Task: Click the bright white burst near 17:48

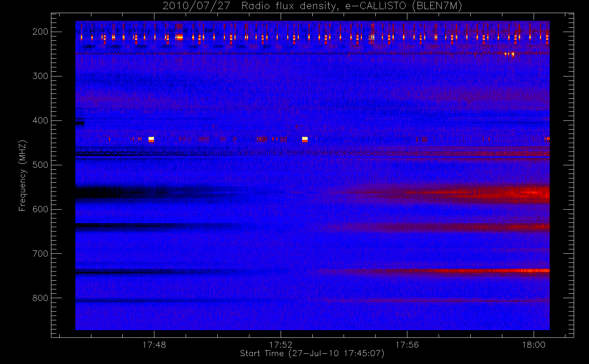Action: pyautogui.click(x=151, y=139)
